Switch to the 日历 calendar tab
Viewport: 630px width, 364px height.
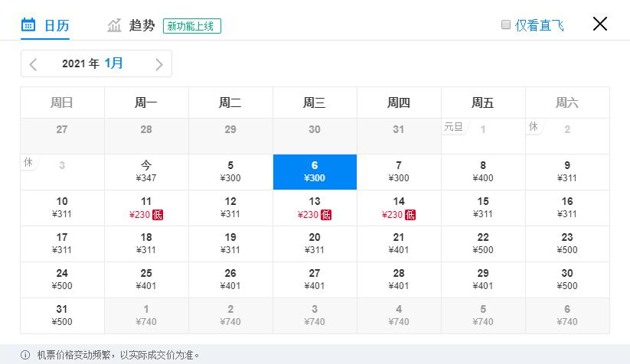pos(45,25)
